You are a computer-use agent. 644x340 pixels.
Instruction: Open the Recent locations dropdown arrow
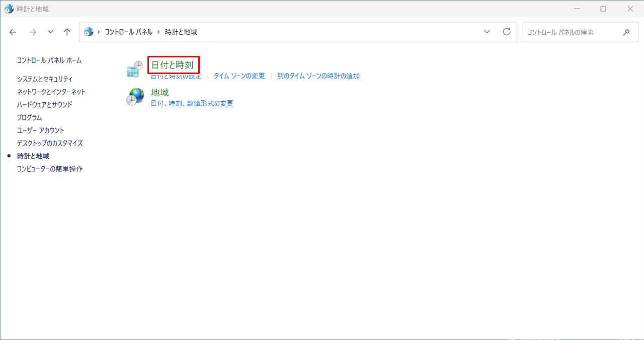click(x=50, y=32)
